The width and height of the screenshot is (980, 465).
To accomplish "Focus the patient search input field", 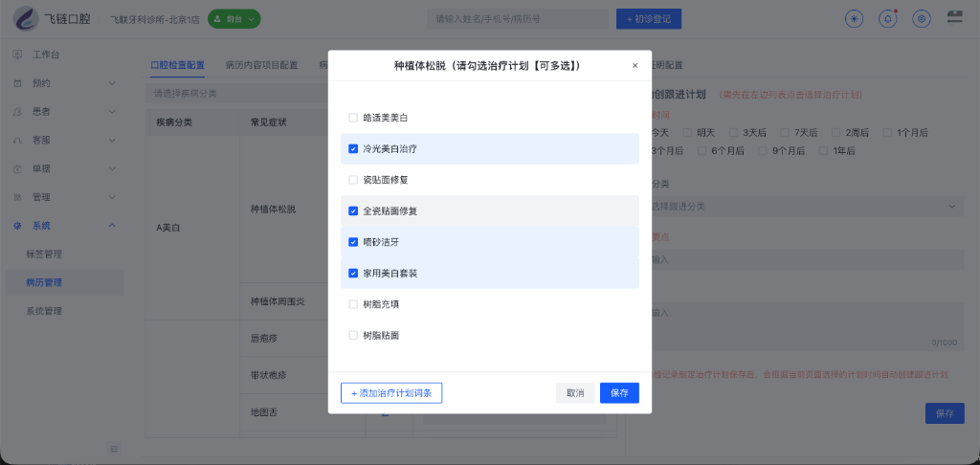I will tap(518, 19).
